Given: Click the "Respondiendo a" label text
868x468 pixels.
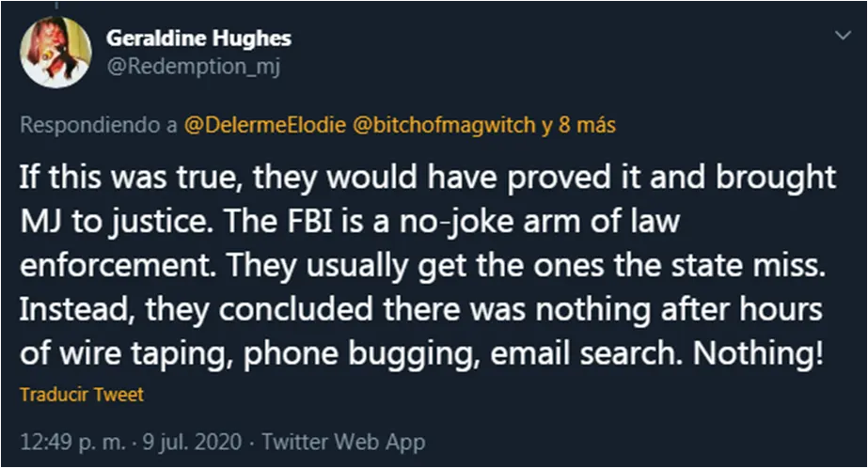Looking at the screenshot, I should pyautogui.click(x=98, y=126).
